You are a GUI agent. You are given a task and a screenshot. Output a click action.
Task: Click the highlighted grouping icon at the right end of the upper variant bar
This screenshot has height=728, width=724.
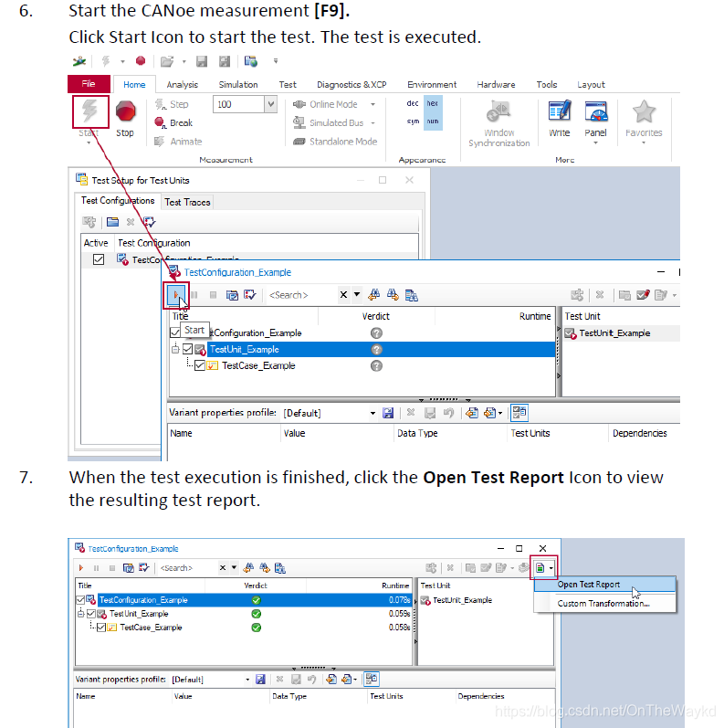coord(519,412)
